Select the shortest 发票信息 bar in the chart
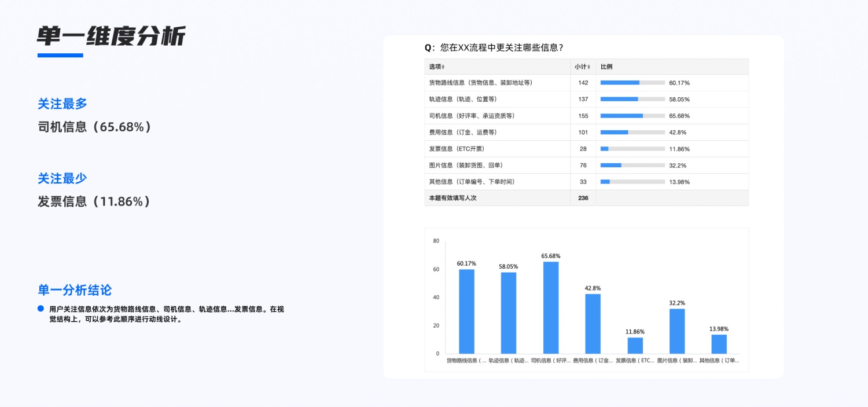The image size is (868, 407). point(634,345)
